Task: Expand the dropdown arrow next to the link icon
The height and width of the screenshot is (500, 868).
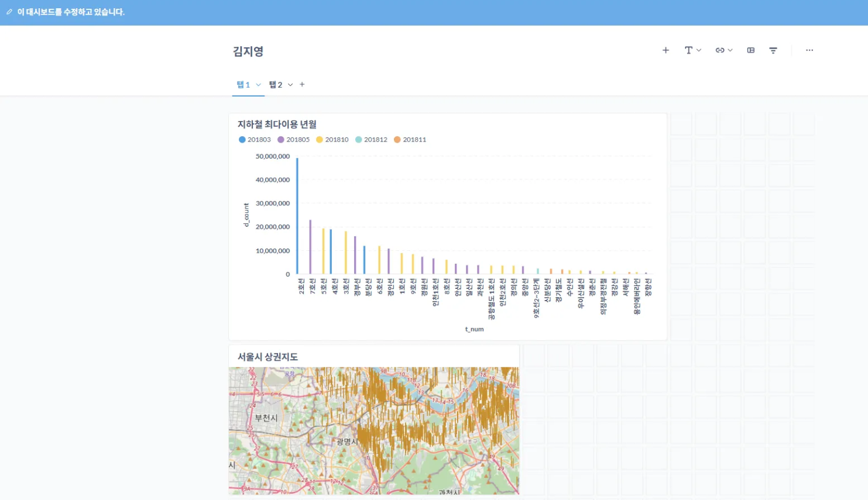Action: pos(730,50)
